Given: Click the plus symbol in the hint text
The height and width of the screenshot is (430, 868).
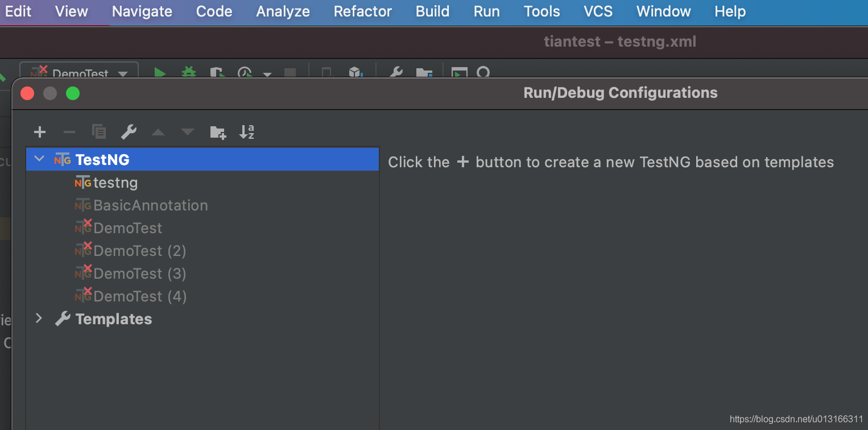Looking at the screenshot, I should (x=463, y=162).
